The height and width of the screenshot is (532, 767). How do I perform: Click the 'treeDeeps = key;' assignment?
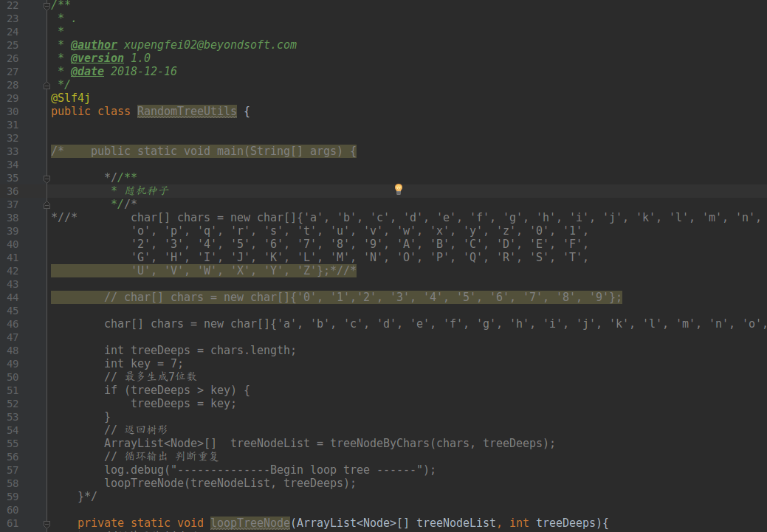tap(183, 404)
